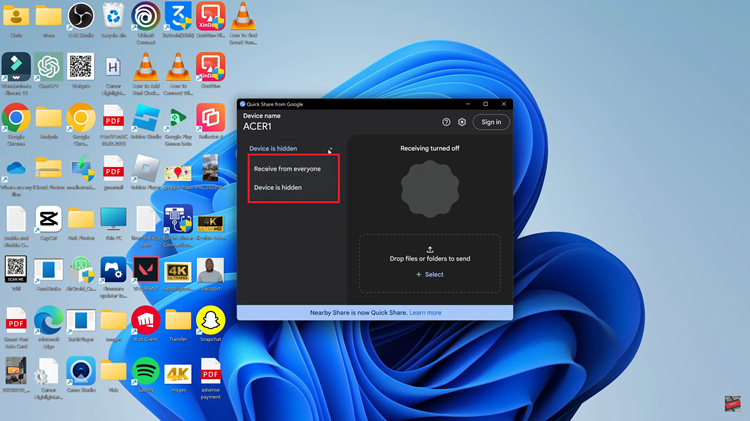The width and height of the screenshot is (750, 421).
Task: Choose Device is hidden menu option
Action: point(278,188)
